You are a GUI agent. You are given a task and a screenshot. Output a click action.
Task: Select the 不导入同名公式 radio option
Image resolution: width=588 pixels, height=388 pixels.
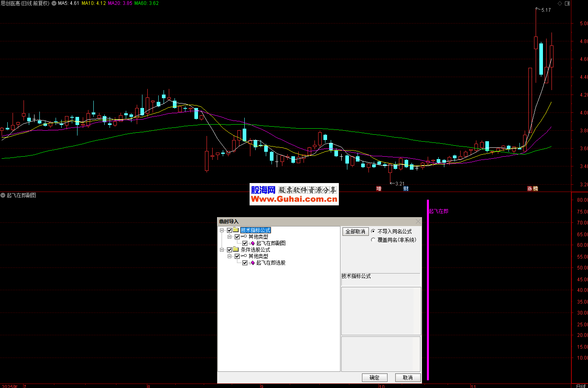tap(373, 231)
